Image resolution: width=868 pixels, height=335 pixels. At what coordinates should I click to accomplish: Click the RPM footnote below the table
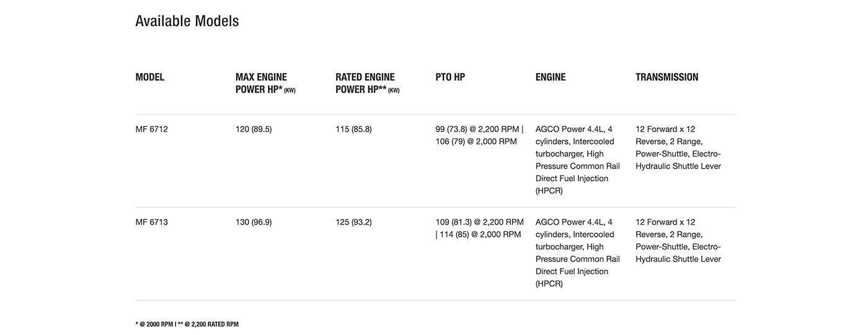pos(187,324)
